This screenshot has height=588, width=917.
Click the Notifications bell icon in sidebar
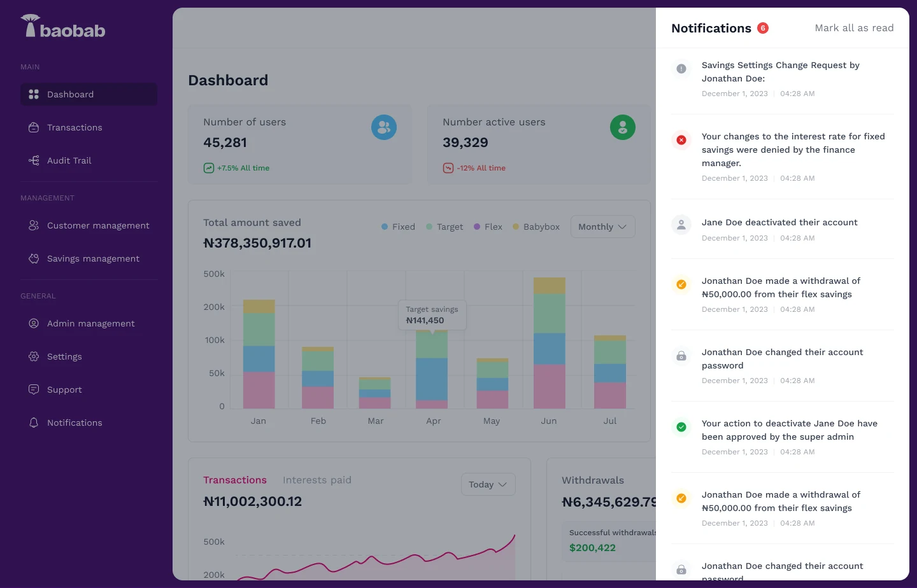[x=34, y=423]
